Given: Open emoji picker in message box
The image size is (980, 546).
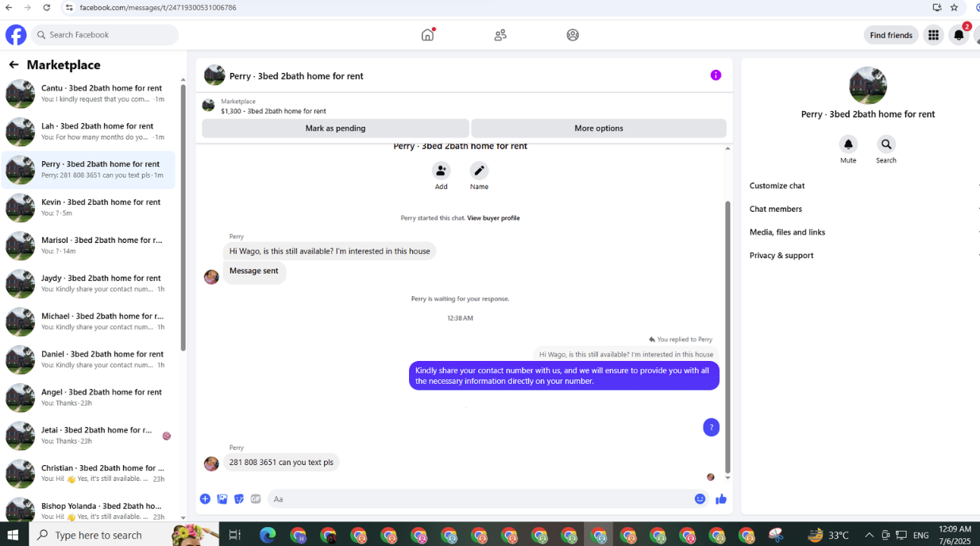Looking at the screenshot, I should [700, 499].
